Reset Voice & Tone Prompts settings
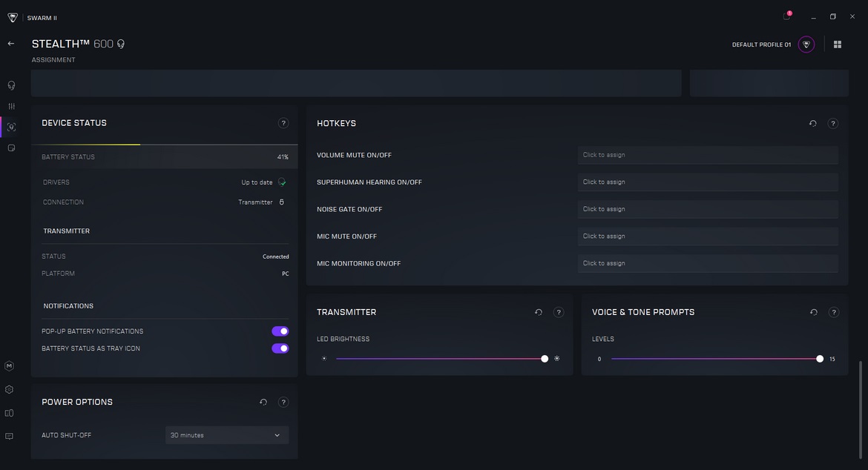Image resolution: width=868 pixels, height=470 pixels. 814,313
